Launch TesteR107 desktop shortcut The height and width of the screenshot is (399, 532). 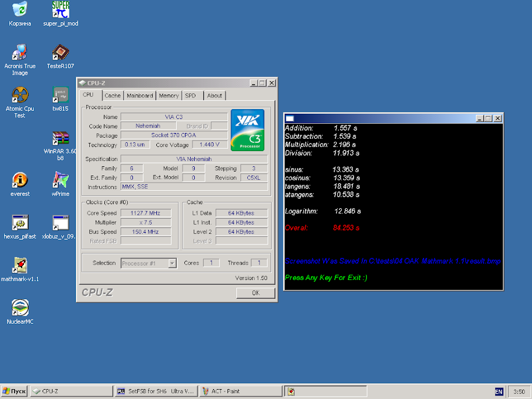click(61, 53)
